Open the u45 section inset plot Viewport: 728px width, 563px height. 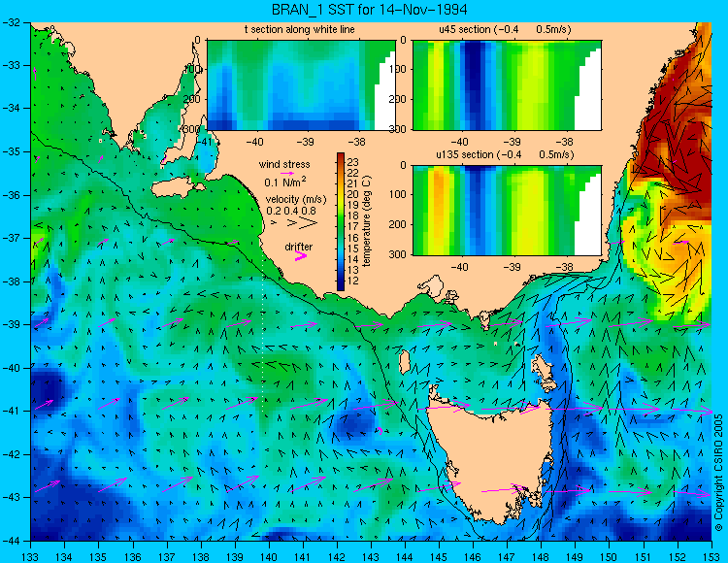[x=507, y=85]
